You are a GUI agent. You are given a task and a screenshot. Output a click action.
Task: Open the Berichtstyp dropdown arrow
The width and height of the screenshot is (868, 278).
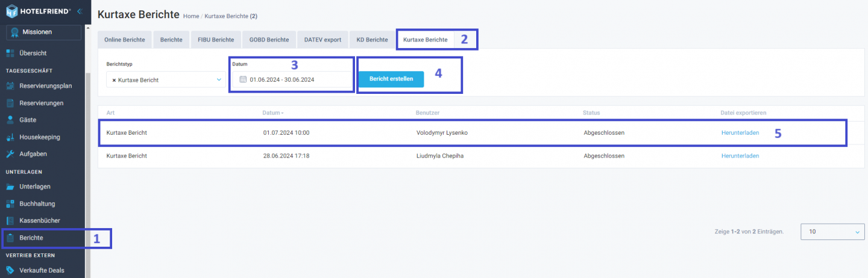point(219,79)
